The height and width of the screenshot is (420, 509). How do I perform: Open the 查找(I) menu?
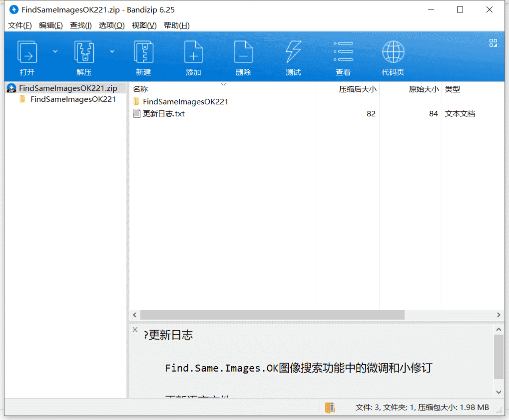[81, 25]
